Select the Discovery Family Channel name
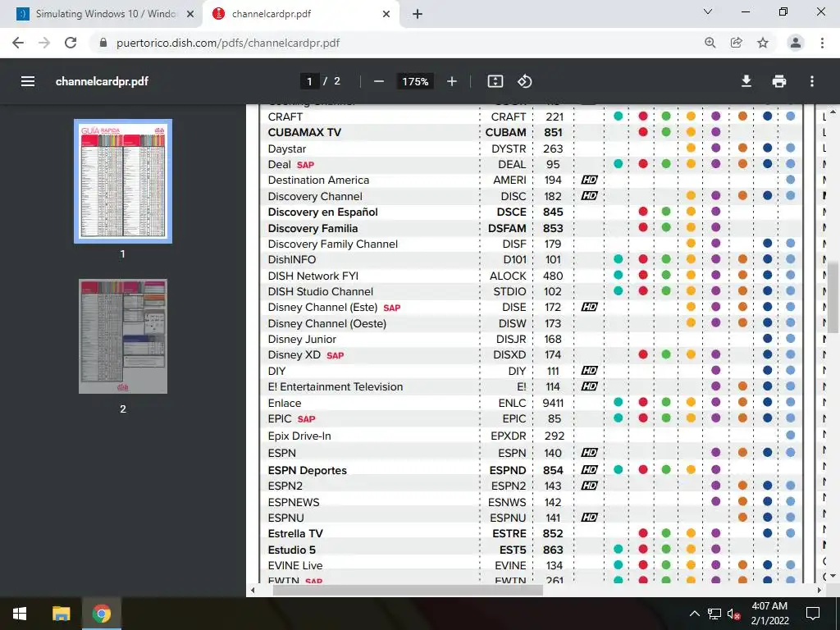The width and height of the screenshot is (840, 630). (x=333, y=244)
